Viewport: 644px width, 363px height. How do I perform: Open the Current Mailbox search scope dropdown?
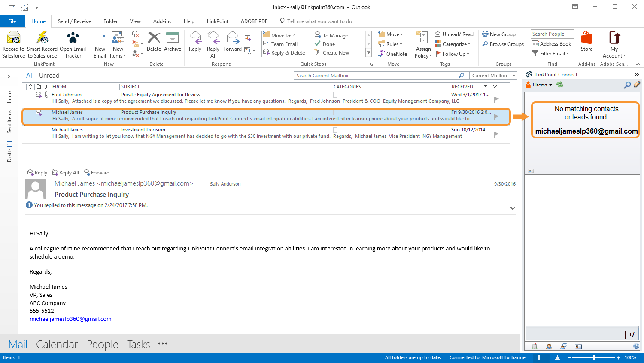[x=493, y=76]
